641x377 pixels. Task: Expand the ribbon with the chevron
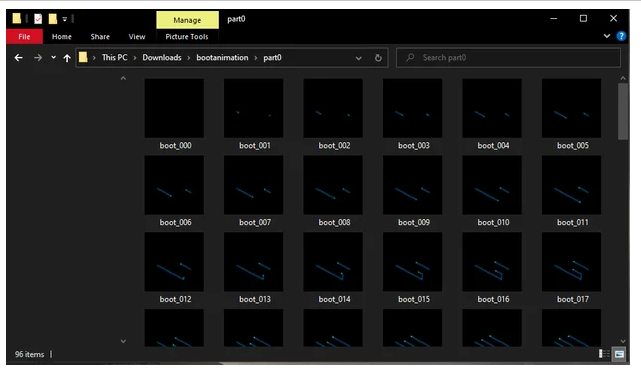coord(607,36)
